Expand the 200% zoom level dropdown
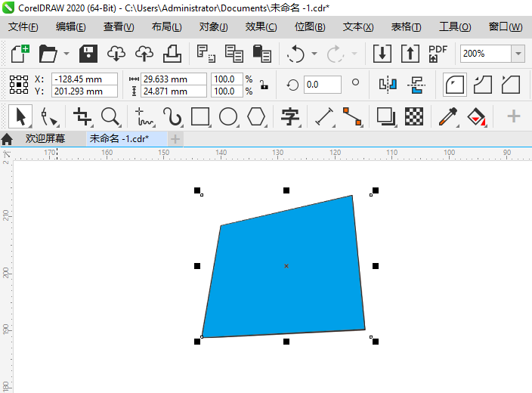 point(518,54)
